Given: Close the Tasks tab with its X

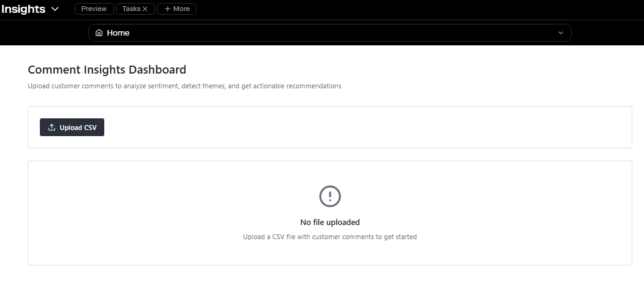Looking at the screenshot, I should point(145,9).
